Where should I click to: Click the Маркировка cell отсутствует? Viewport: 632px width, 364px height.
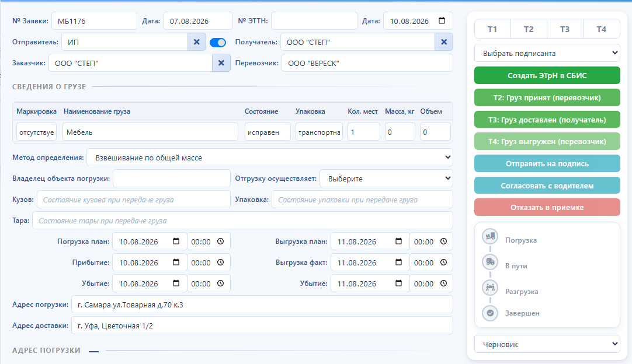pos(36,132)
